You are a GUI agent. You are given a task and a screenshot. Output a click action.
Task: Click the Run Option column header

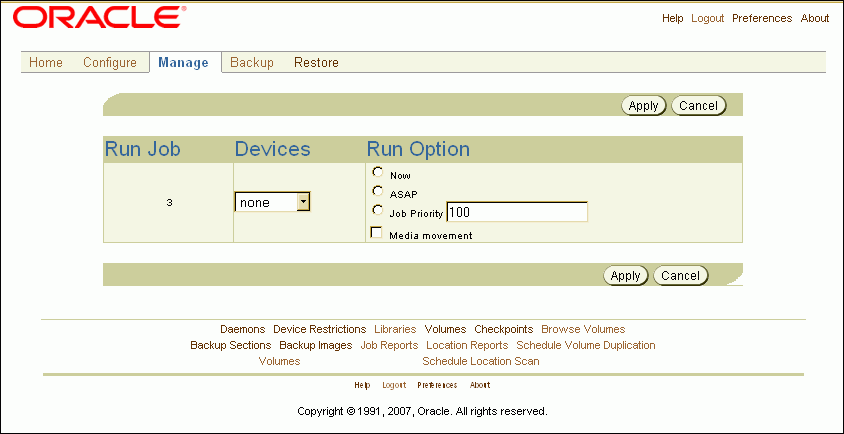pyautogui.click(x=418, y=149)
